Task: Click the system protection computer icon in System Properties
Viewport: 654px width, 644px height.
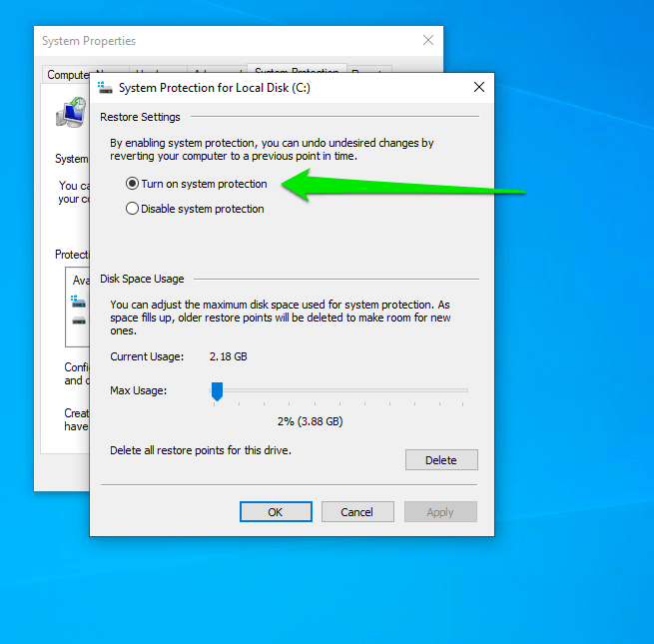Action: 71,112
